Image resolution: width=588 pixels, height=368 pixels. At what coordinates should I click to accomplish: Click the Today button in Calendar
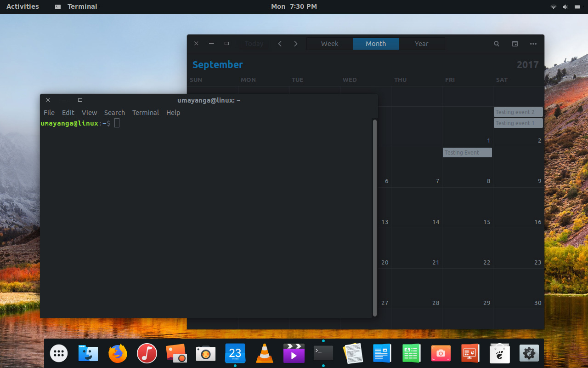point(254,44)
